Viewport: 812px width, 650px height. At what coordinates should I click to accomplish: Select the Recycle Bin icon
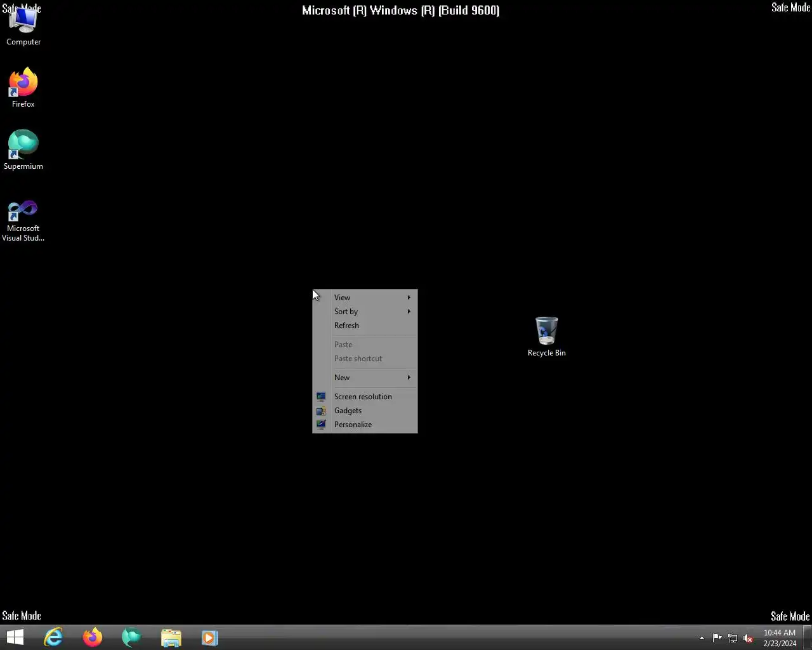[546, 337]
